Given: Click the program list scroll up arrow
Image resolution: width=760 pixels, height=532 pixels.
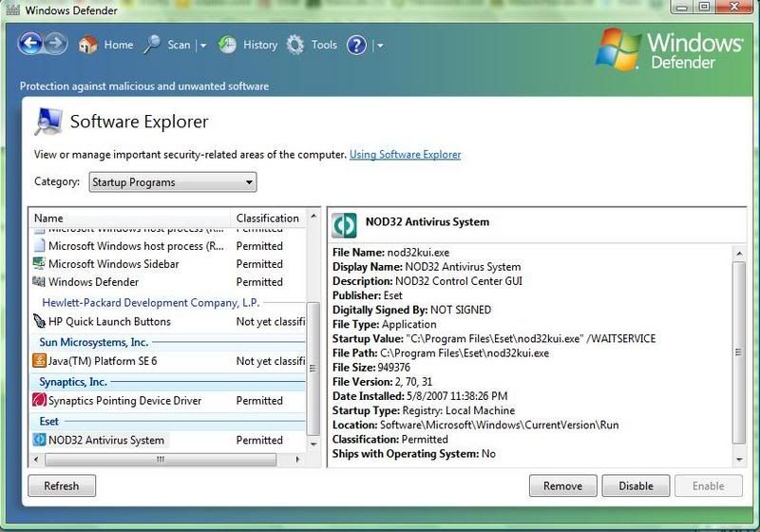Looking at the screenshot, I should click(313, 216).
